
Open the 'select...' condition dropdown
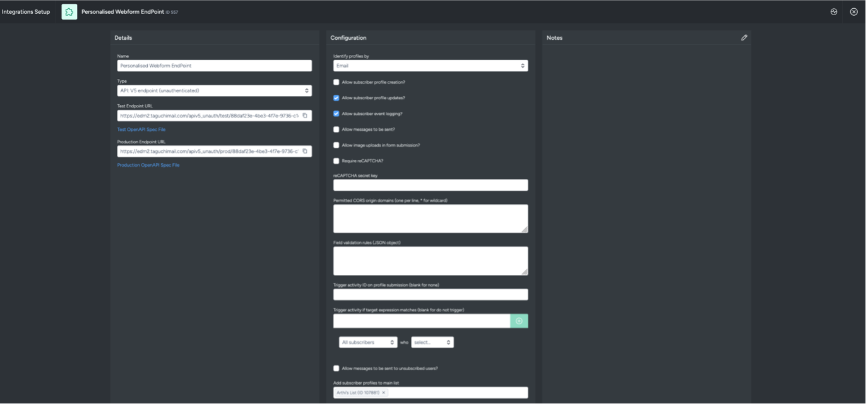point(432,342)
